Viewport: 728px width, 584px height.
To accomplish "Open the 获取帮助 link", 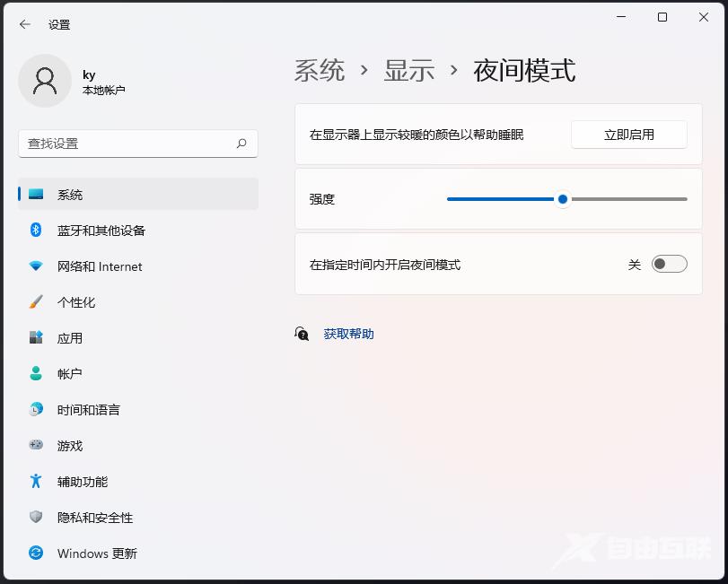I will coord(348,334).
